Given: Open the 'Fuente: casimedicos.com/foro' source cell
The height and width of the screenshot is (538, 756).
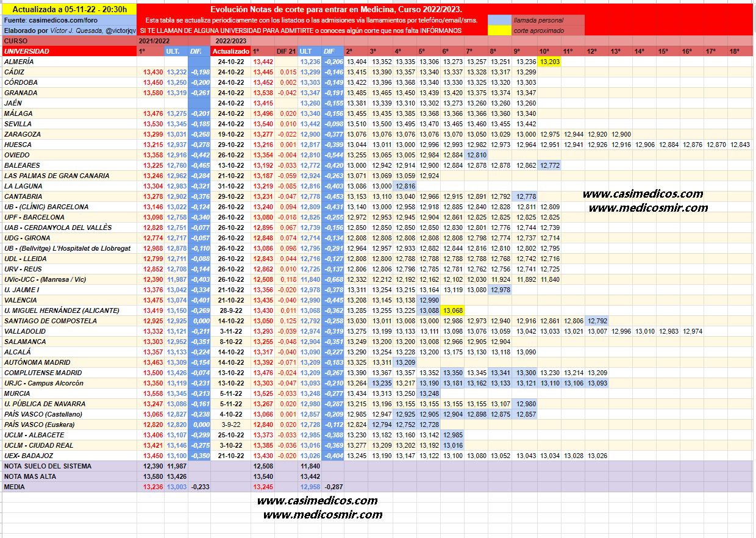Looking at the screenshot, I should coord(70,20).
